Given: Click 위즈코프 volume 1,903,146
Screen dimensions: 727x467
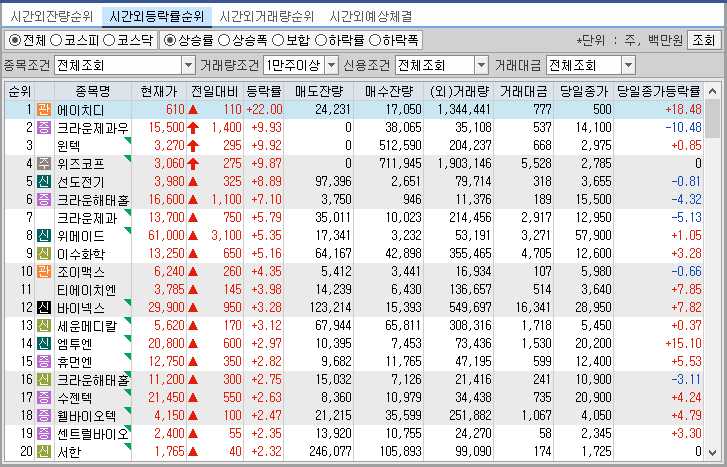Looking at the screenshot, I should 465,164.
